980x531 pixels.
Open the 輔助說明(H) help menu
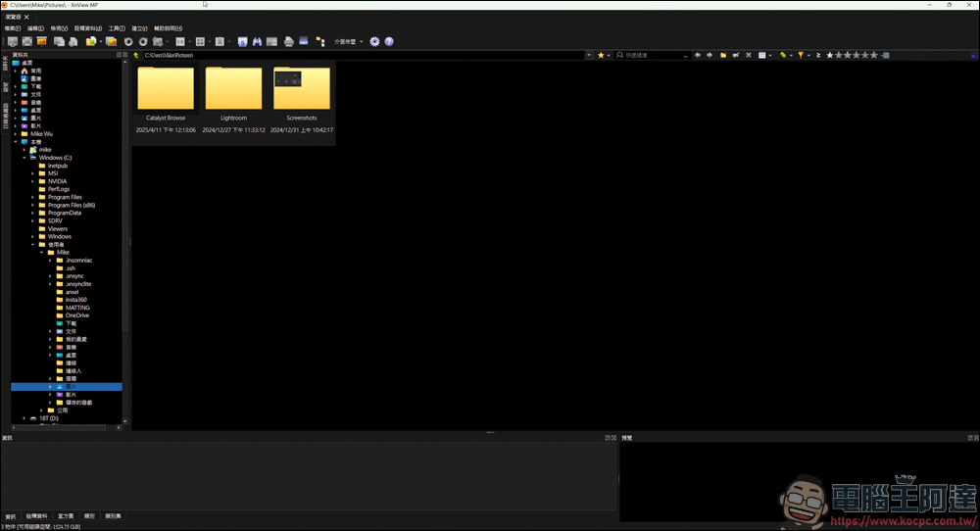click(x=169, y=28)
